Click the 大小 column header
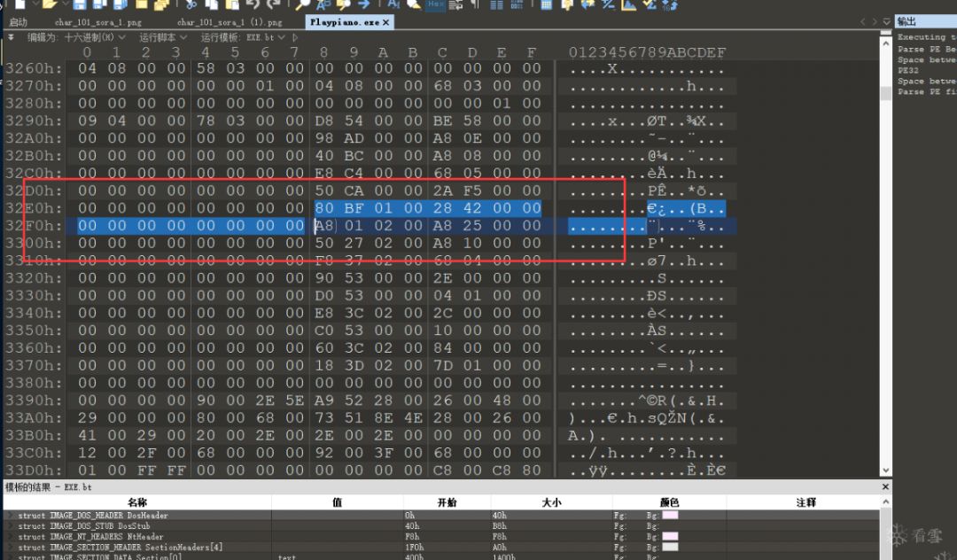This screenshot has width=957, height=560. coord(551,502)
